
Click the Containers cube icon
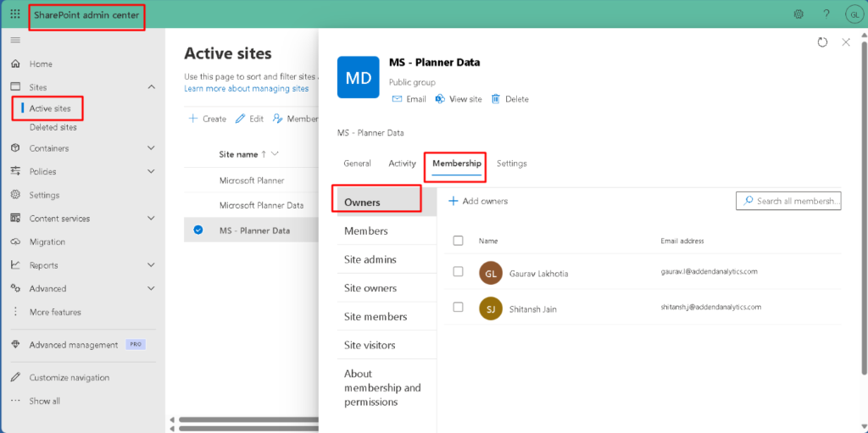[x=16, y=148]
